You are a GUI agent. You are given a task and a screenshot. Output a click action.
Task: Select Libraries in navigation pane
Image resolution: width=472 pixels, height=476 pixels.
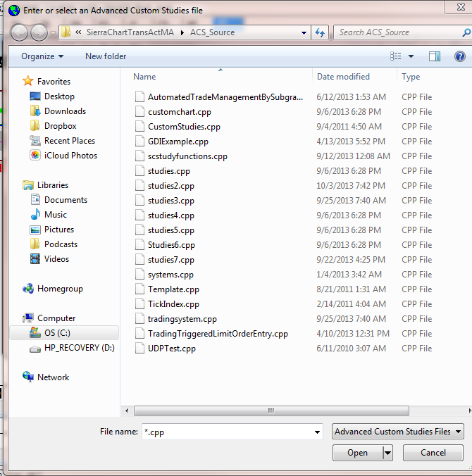(45, 185)
